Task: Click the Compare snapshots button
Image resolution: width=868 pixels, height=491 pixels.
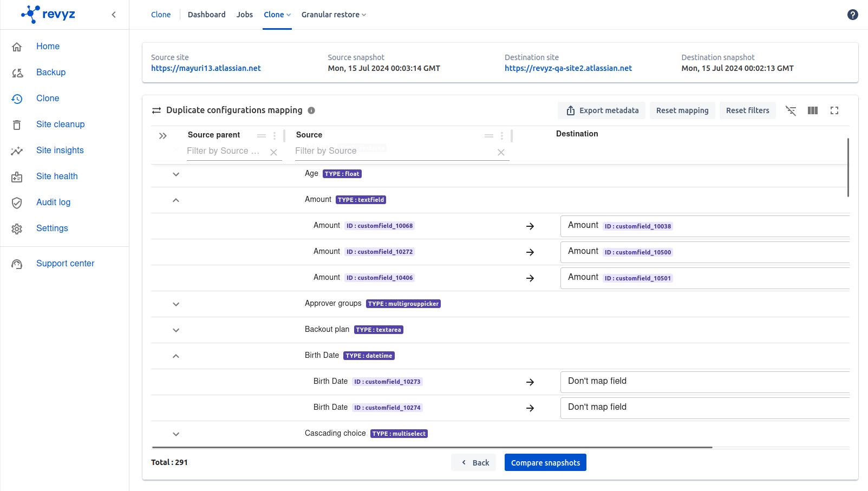Action: coord(545,462)
